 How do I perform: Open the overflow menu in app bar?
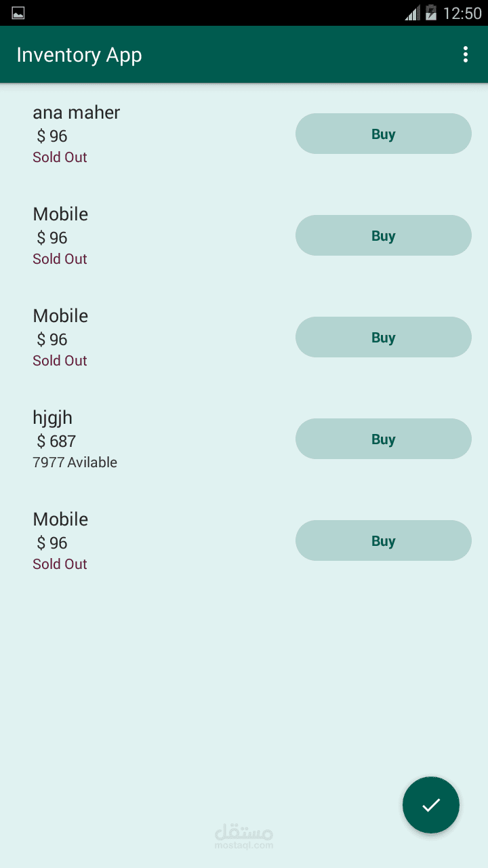pos(465,55)
